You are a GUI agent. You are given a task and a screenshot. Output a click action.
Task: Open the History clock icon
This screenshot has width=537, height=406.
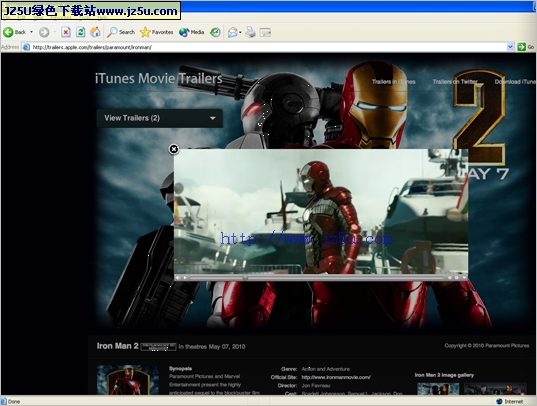pyautogui.click(x=215, y=32)
